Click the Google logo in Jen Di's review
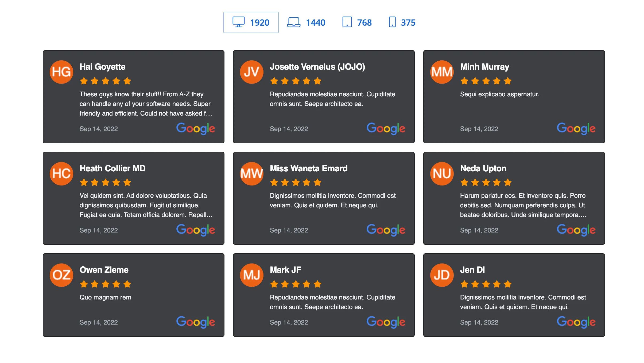 click(576, 322)
